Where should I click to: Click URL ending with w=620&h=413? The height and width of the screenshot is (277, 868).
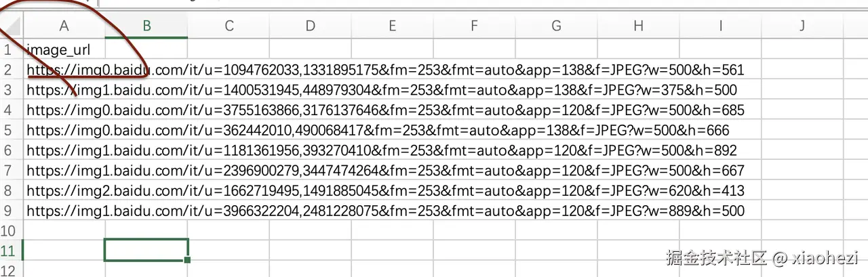(385, 191)
